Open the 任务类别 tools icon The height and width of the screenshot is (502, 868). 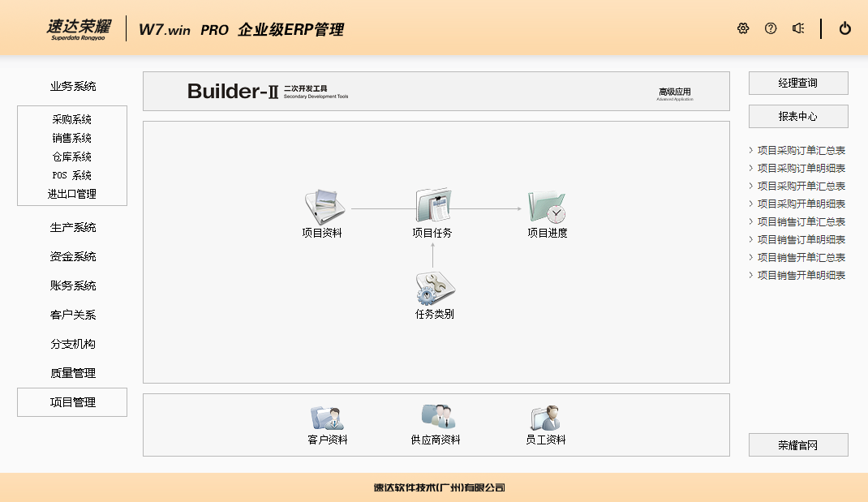(x=434, y=289)
